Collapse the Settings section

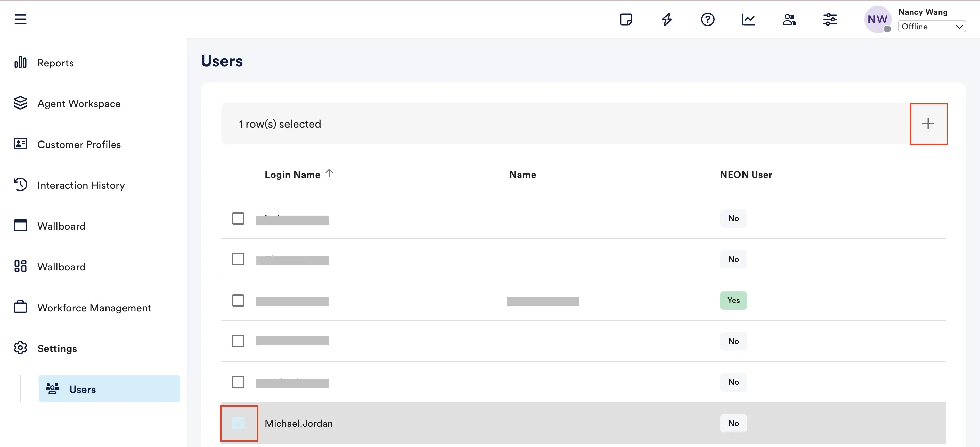[57, 348]
